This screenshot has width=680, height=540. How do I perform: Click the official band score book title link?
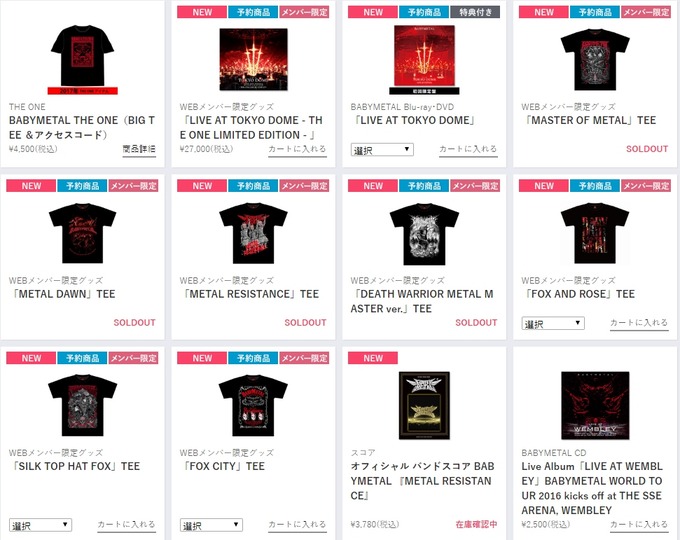tap(423, 481)
